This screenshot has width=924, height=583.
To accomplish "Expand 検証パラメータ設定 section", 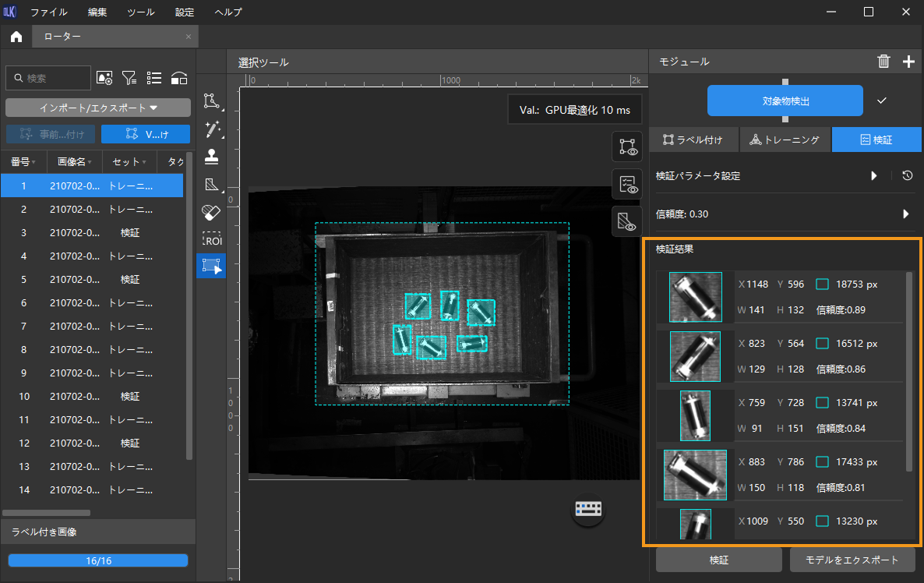I will point(874,176).
